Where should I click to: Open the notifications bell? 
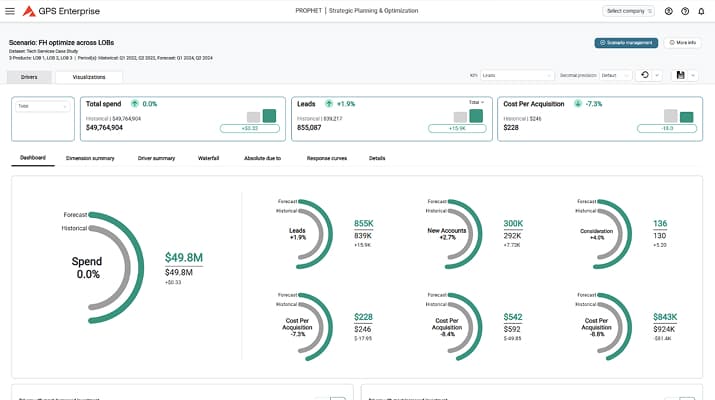tap(701, 11)
